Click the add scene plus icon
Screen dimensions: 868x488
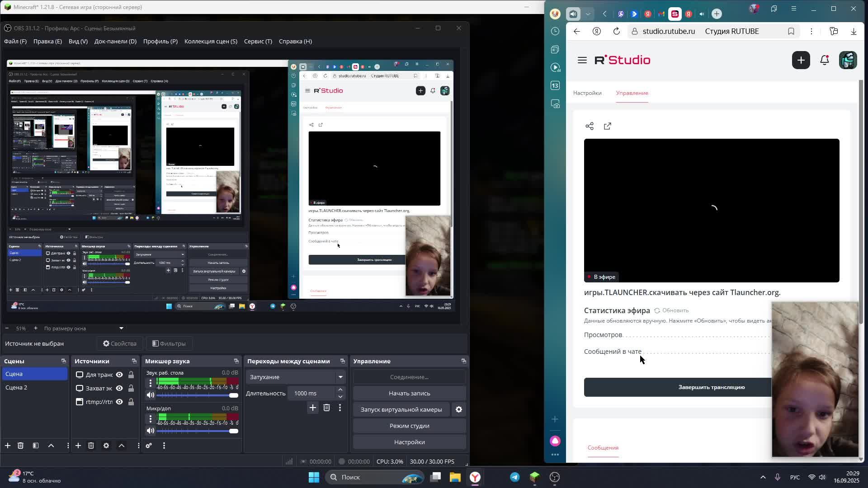pos(8,446)
